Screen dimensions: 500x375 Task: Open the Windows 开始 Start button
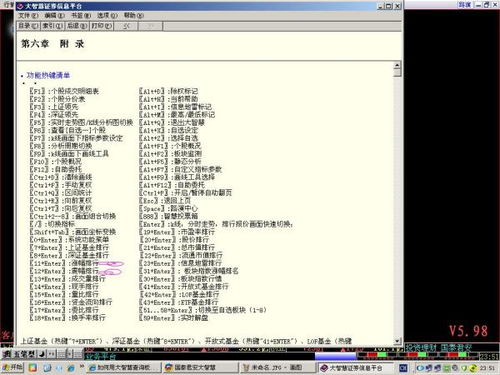pyautogui.click(x=12, y=368)
